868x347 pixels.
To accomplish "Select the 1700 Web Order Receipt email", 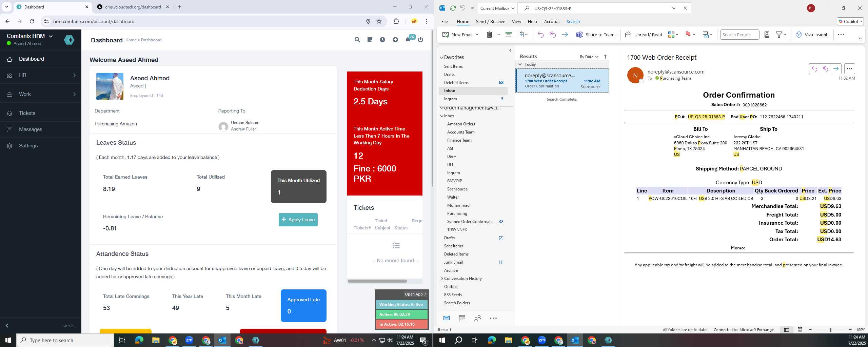I will coord(562,81).
